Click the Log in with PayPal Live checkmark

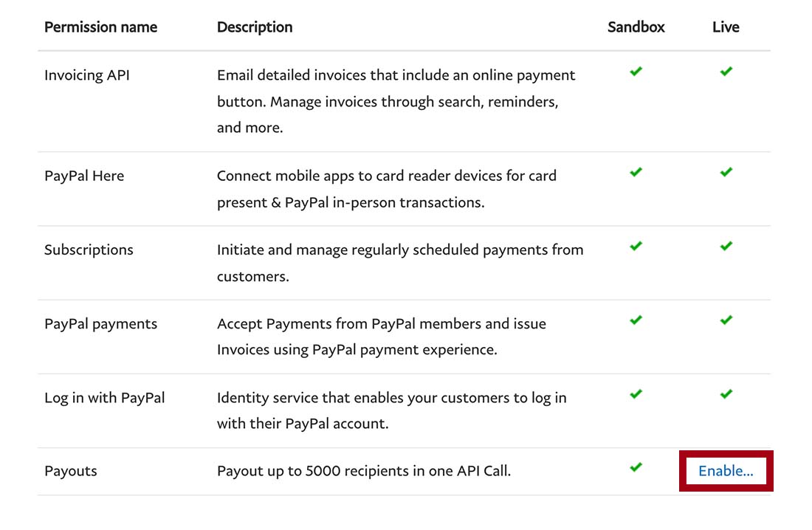(x=726, y=393)
